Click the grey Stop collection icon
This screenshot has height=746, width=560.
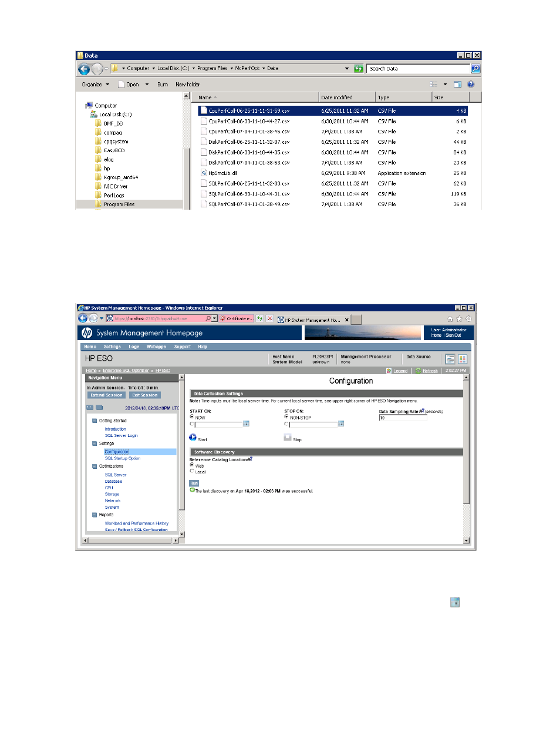(288, 438)
